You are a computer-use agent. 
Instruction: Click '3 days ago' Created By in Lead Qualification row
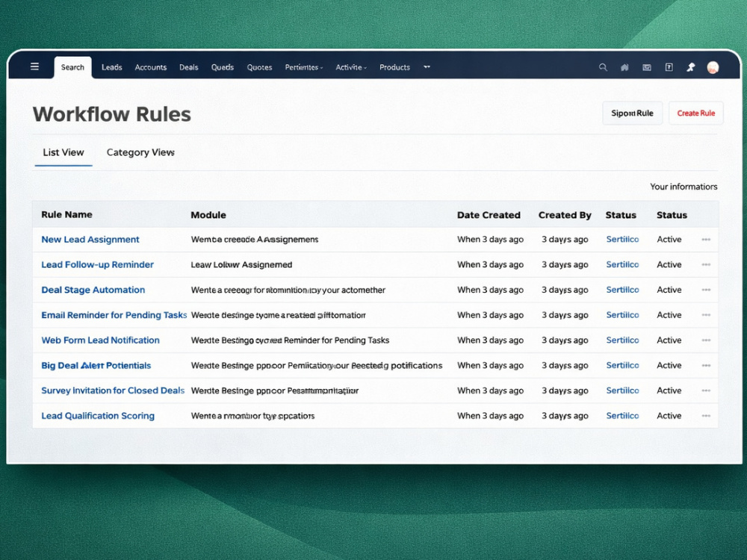click(x=565, y=416)
